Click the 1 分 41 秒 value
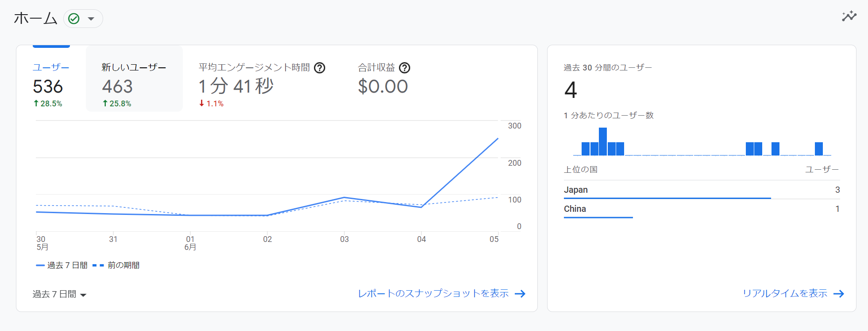Image resolution: width=868 pixels, height=331 pixels. click(x=236, y=86)
